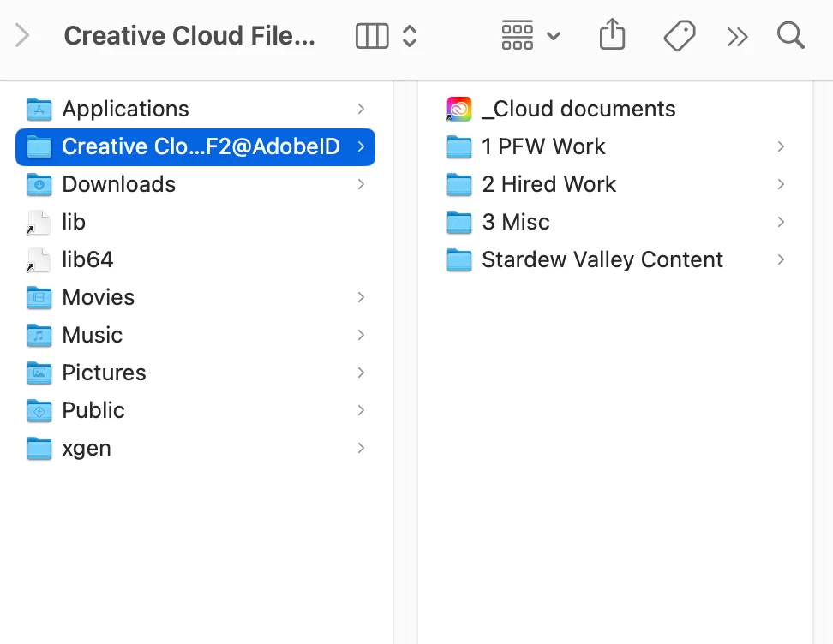The image size is (833, 644).
Task: Go forward with the toolbar arrow
Action: pyautogui.click(x=22, y=36)
